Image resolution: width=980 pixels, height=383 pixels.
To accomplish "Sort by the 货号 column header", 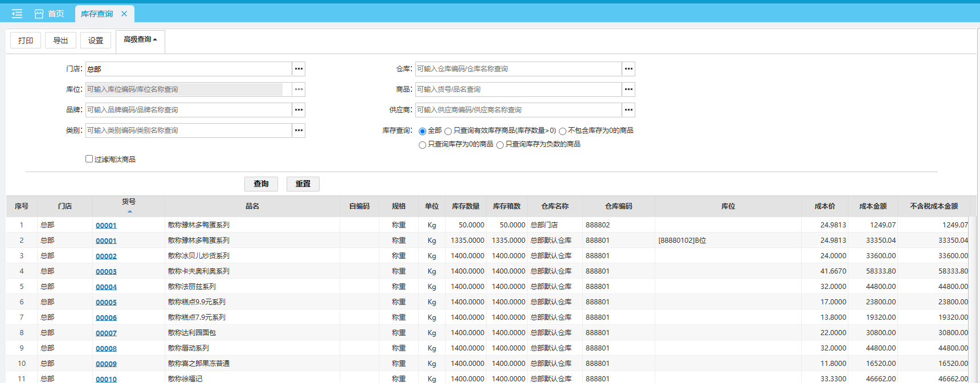I will [x=129, y=202].
